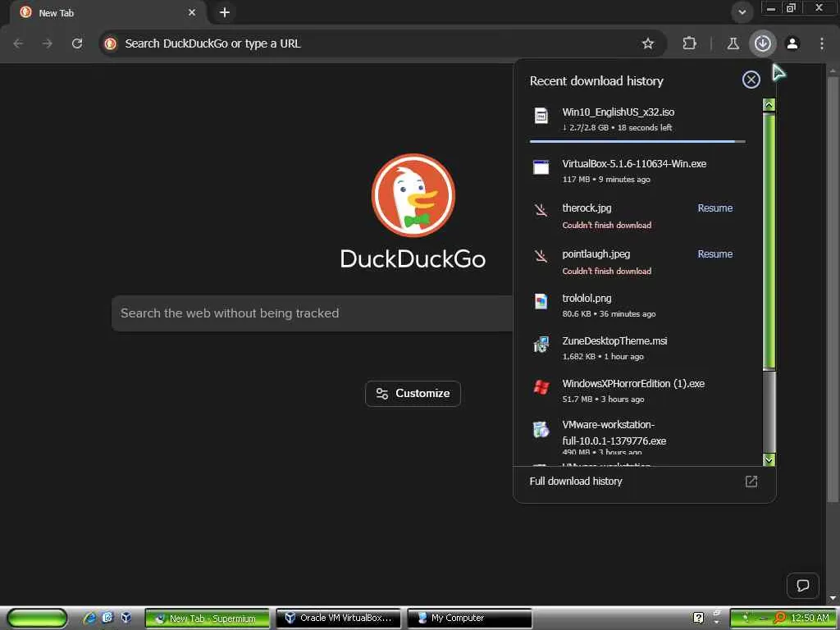Click the orange magnifier tray icon
The image size is (840, 630).
780,619
